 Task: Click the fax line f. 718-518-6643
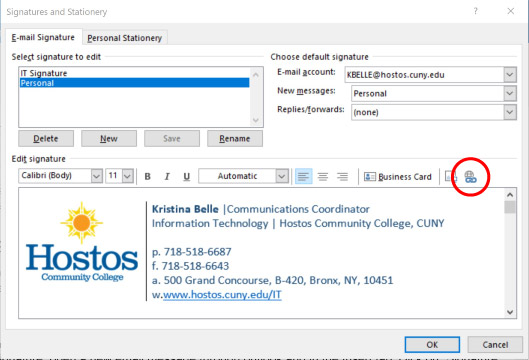[x=191, y=266]
